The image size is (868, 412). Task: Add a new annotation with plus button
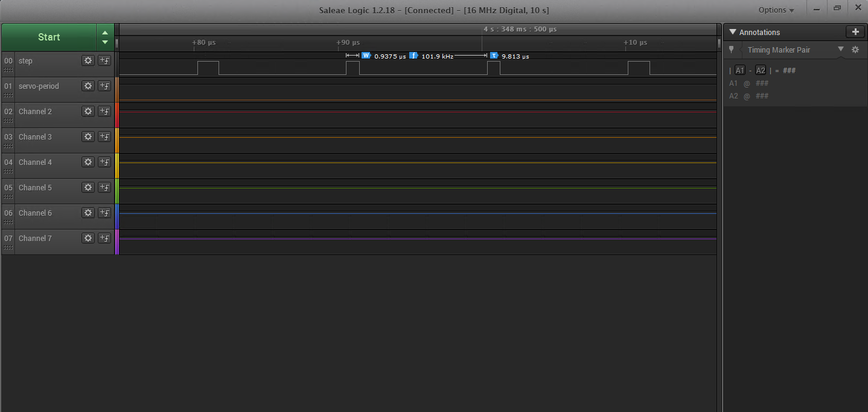(855, 32)
